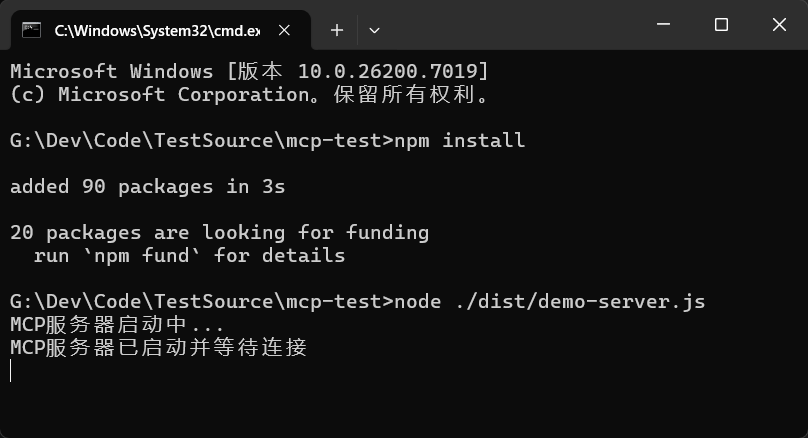Expand the new tab profile dropdown chevron
The height and width of the screenshot is (438, 808).
click(x=374, y=30)
